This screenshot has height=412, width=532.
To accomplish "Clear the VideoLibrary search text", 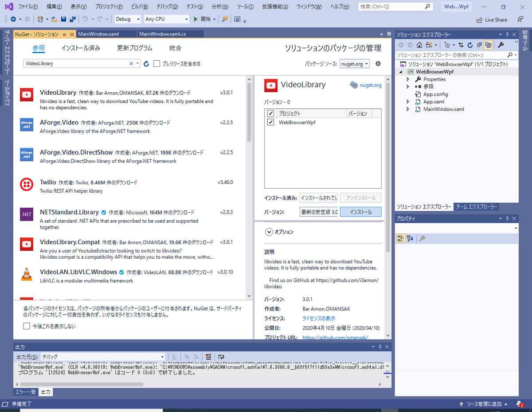I will tap(131, 63).
